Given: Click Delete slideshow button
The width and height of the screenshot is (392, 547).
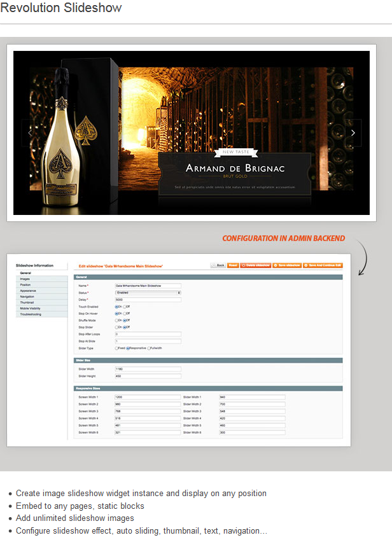Looking at the screenshot, I should pos(255,265).
